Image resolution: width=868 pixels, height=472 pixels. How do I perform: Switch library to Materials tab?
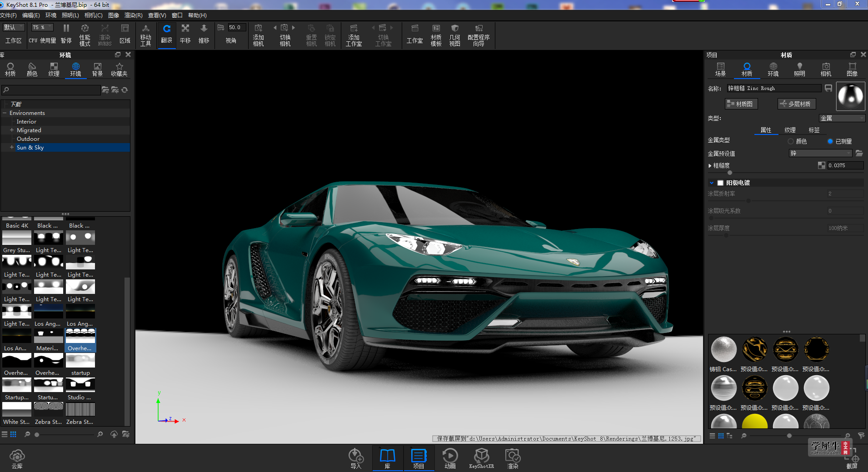[x=10, y=70]
